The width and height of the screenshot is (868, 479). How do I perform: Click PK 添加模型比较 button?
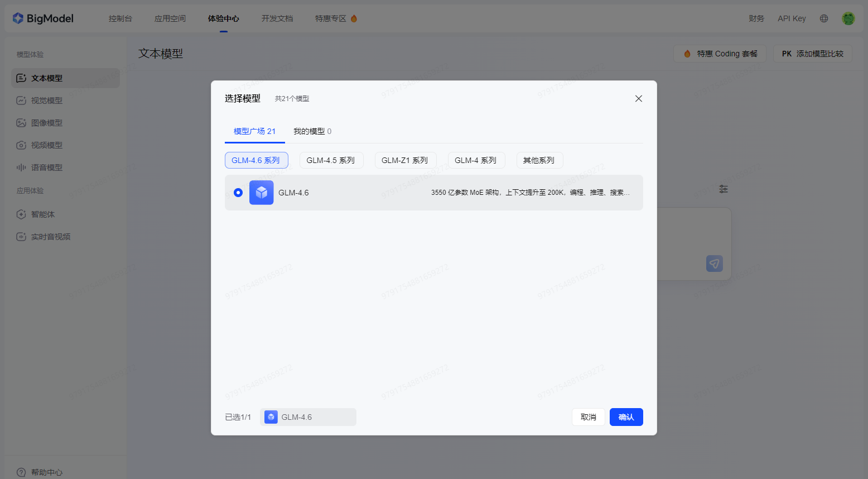pos(813,54)
